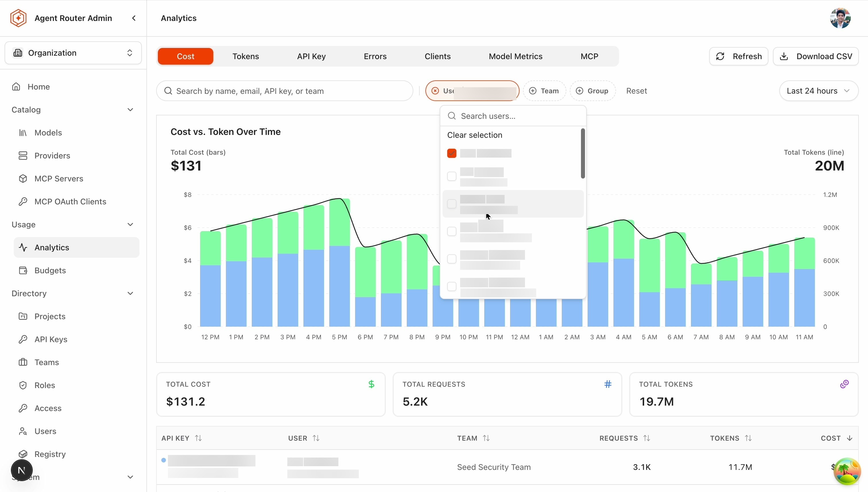Click the purple icon on Total Tokens card
868x492 pixels.
[x=844, y=384]
